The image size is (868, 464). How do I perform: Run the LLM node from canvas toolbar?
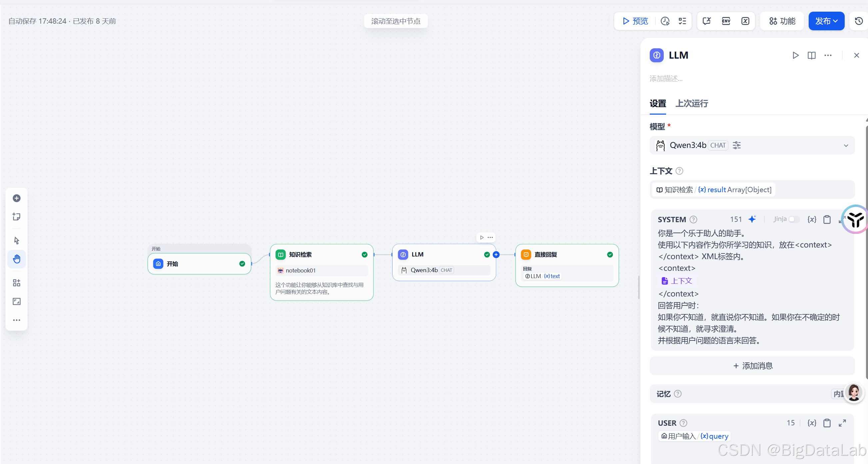(x=481, y=237)
